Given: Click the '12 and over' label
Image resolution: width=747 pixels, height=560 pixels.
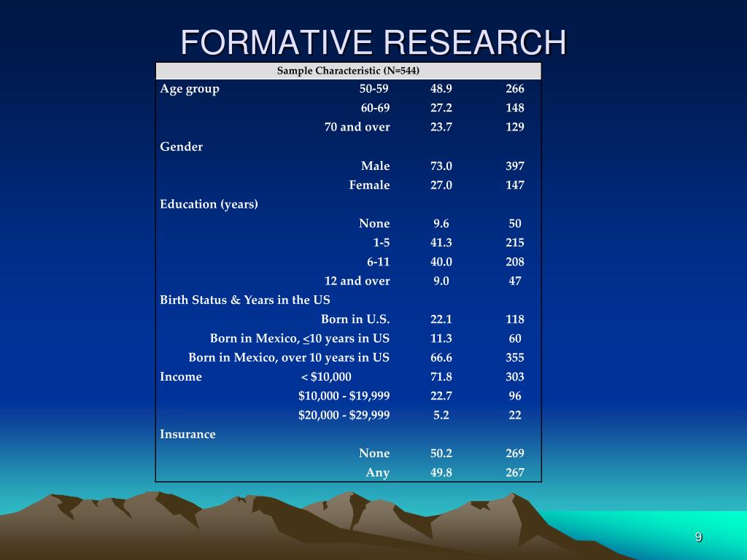Looking at the screenshot, I should coord(357,281).
